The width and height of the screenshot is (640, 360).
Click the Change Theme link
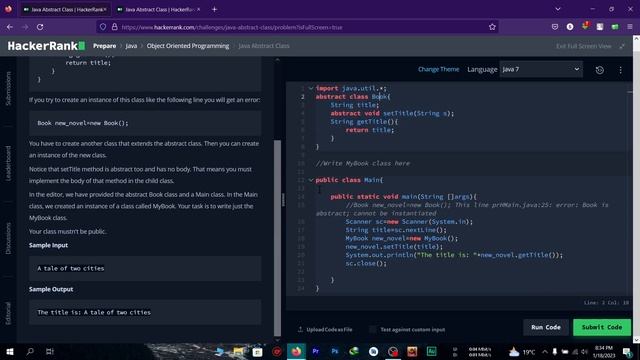[438, 69]
